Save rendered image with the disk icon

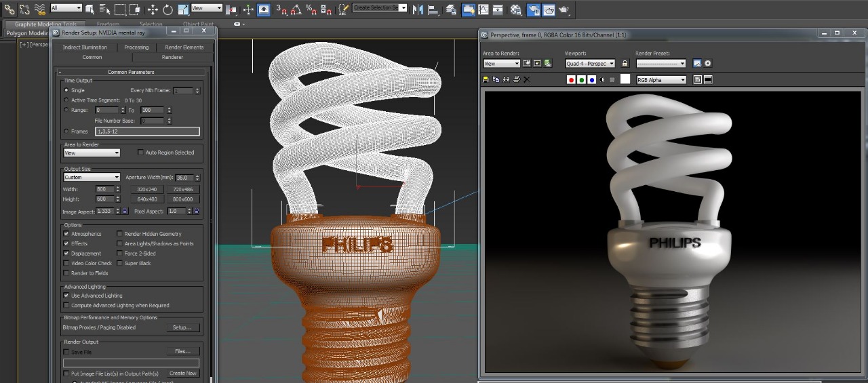coord(486,79)
